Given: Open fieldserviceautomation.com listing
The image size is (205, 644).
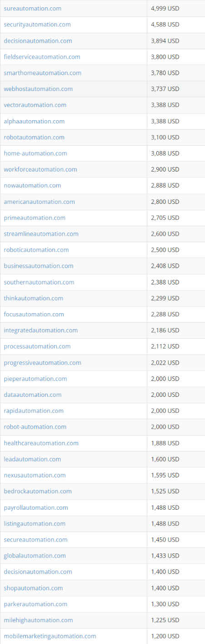Looking at the screenshot, I should pos(42,57).
